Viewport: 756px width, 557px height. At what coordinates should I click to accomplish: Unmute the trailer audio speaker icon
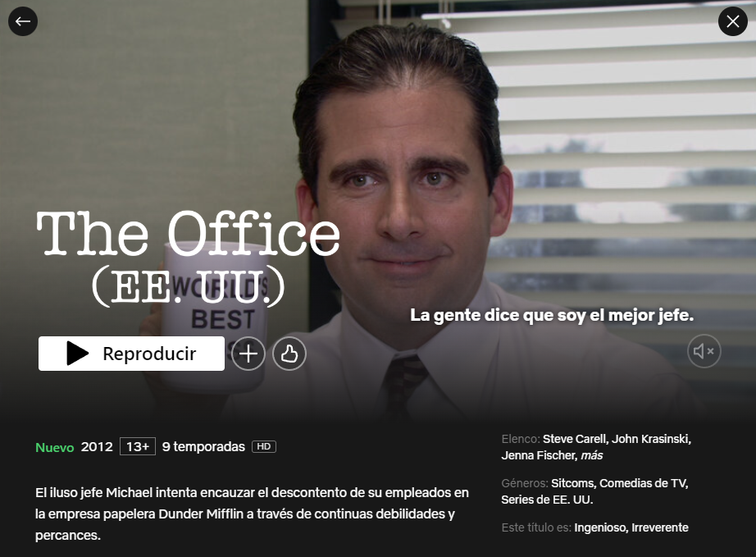tap(704, 350)
